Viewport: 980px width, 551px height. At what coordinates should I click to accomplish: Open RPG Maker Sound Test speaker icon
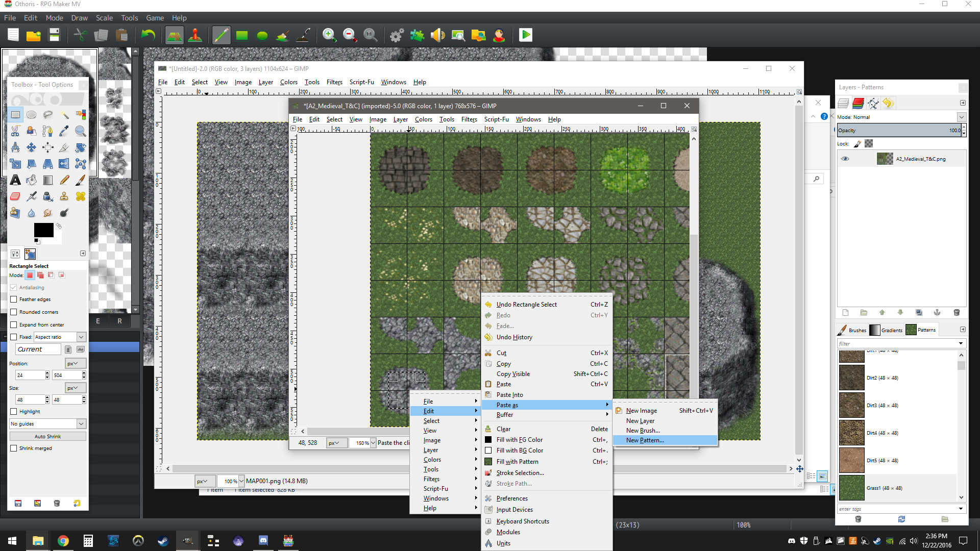click(x=437, y=35)
